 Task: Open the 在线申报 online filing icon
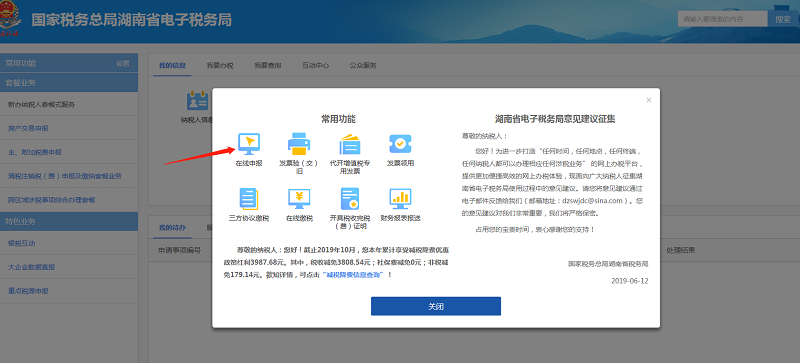[x=249, y=144]
